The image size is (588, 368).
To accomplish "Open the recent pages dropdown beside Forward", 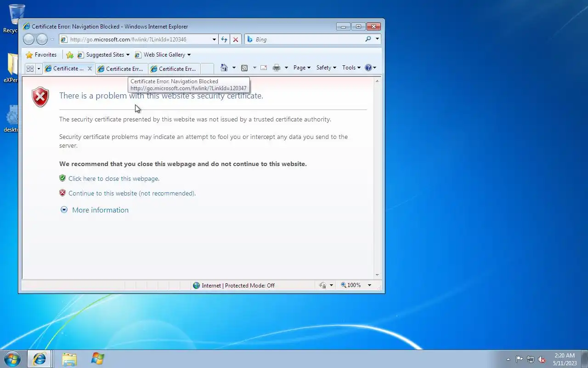I will click(52, 40).
